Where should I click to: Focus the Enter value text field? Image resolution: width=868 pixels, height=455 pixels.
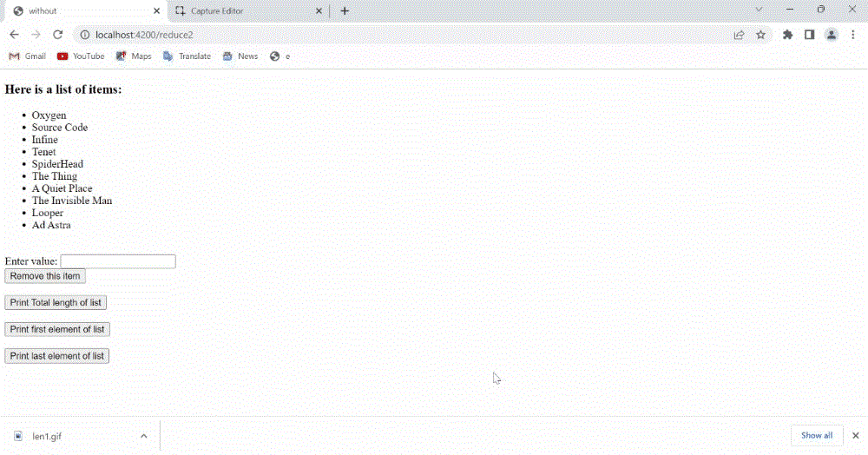118,261
